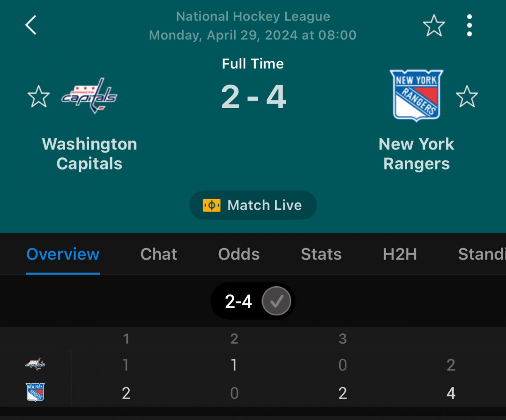506x420 pixels.
Task: Favorite New York Rangers with the star icon
Action: 467,96
